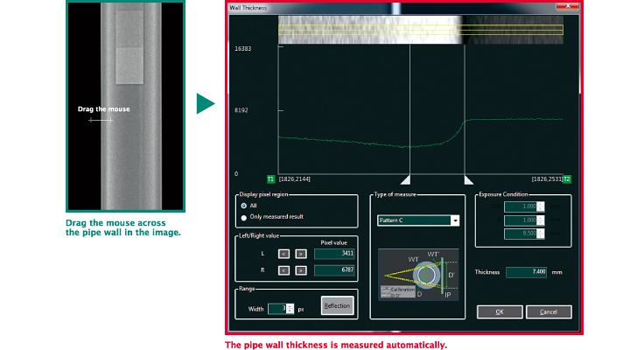Shift the R value left with its < arrow
This screenshot has width=644, height=350.
pos(284,271)
